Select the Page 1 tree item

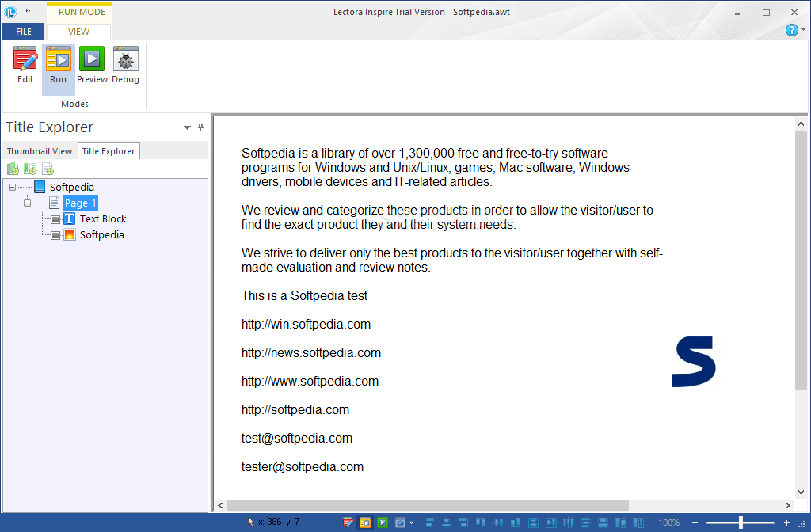80,203
